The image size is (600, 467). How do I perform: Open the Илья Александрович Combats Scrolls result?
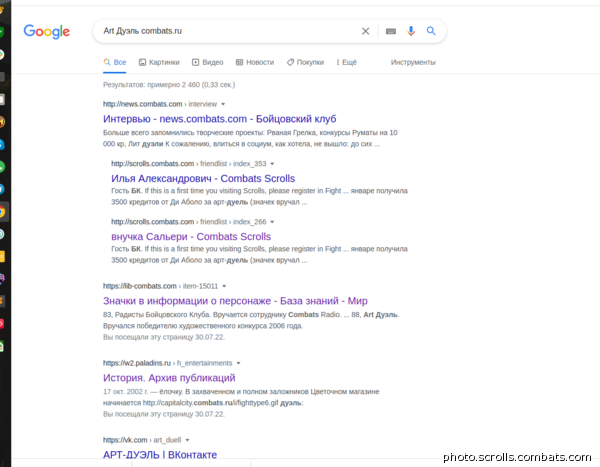(203, 179)
